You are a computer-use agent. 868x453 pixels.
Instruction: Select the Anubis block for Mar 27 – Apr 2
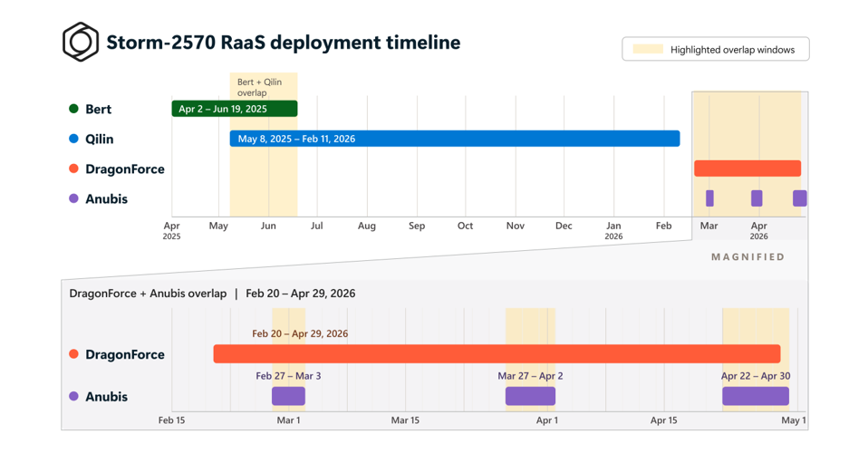pos(530,396)
